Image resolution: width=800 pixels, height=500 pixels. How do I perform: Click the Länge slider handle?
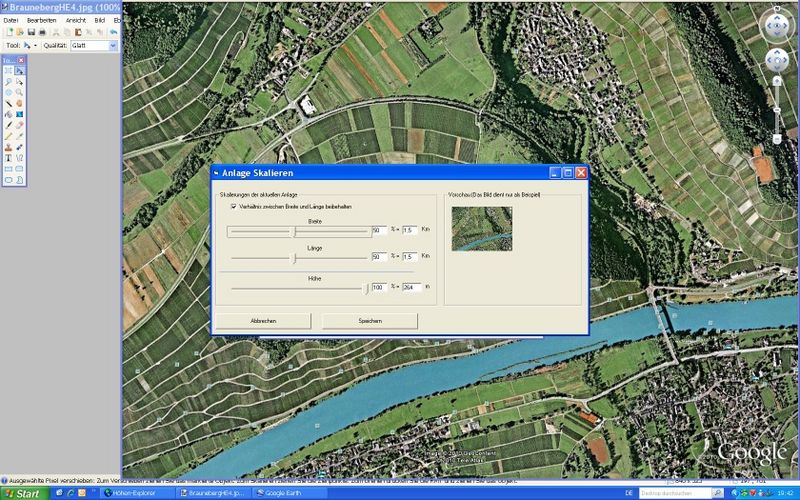tap(294, 258)
